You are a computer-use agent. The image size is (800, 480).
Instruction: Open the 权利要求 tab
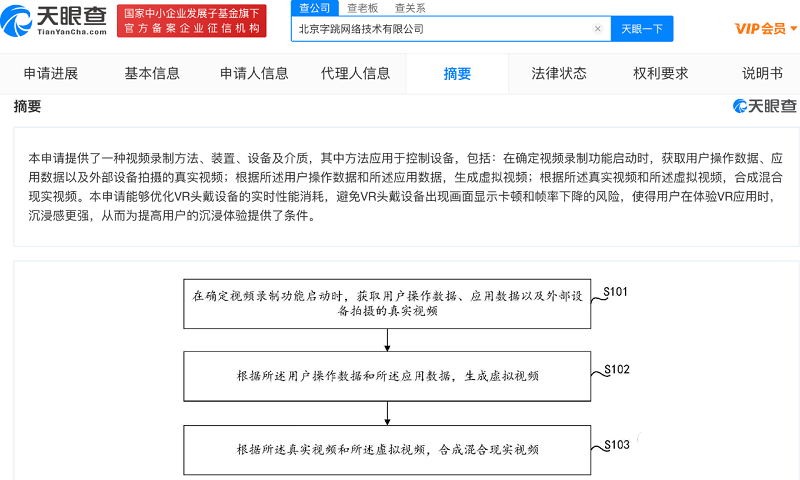(660, 73)
